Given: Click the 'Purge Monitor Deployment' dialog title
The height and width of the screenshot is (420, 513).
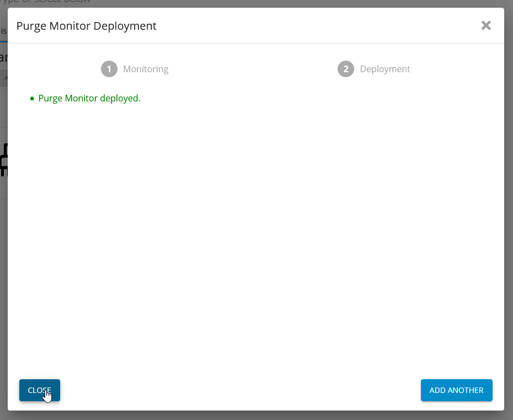Looking at the screenshot, I should [86, 26].
